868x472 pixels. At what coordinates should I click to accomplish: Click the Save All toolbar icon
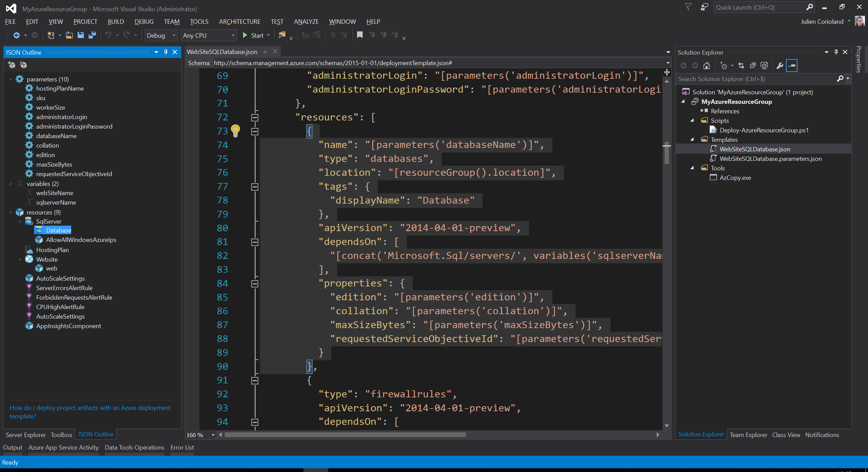92,35
